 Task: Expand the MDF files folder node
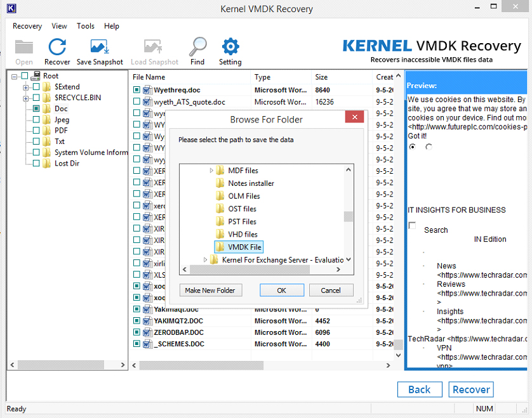pyautogui.click(x=211, y=170)
